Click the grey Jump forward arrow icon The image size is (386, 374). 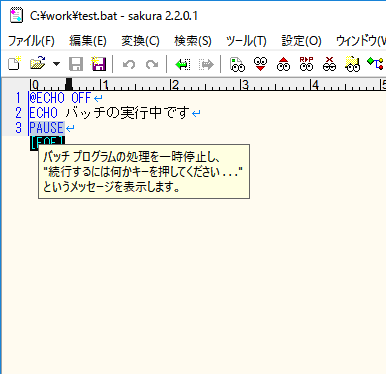[x=206, y=64]
